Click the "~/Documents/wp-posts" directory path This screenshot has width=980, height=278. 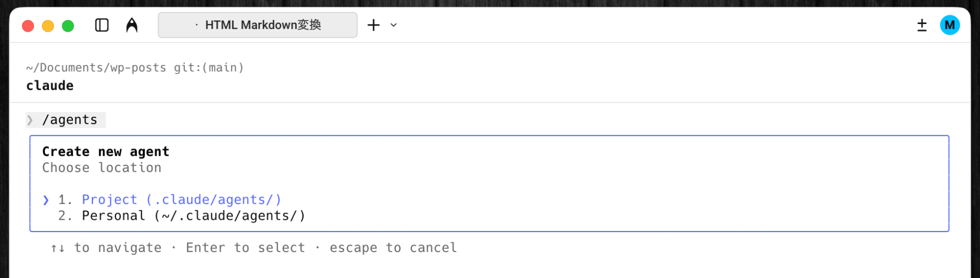[x=96, y=67]
